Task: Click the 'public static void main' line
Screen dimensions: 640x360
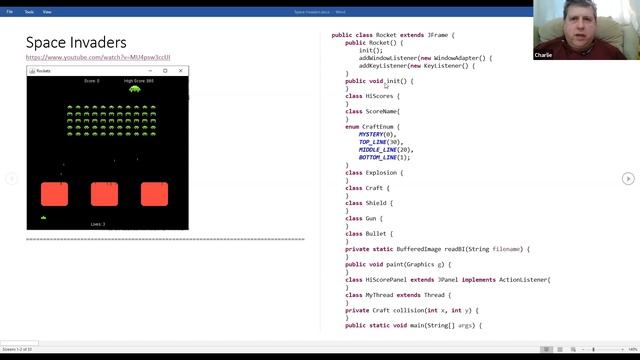Action: click(413, 326)
